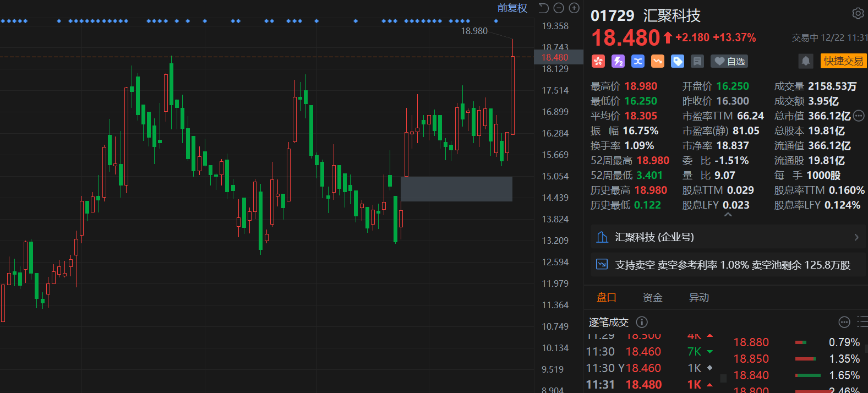This screenshot has height=393, width=868.
Task: Click the orange short-selling trend badge
Action: (658, 61)
